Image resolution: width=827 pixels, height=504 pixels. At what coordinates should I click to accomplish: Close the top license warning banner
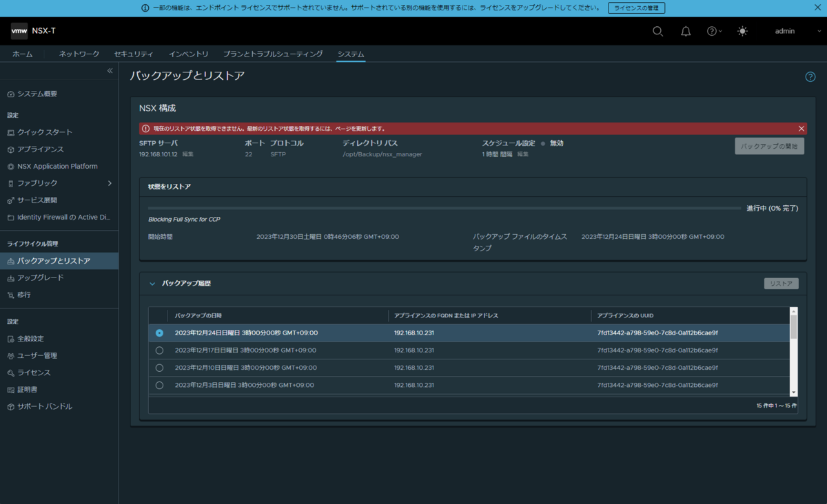point(817,8)
